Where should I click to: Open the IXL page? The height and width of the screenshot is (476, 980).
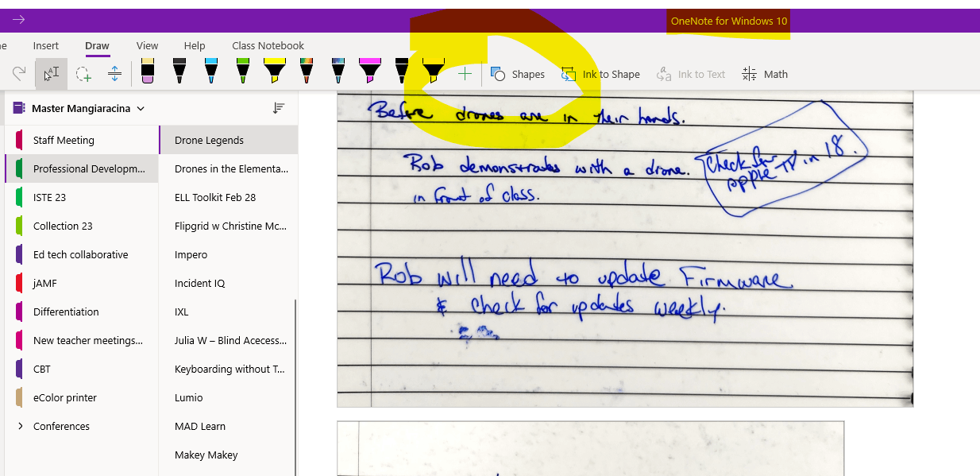click(x=228, y=312)
